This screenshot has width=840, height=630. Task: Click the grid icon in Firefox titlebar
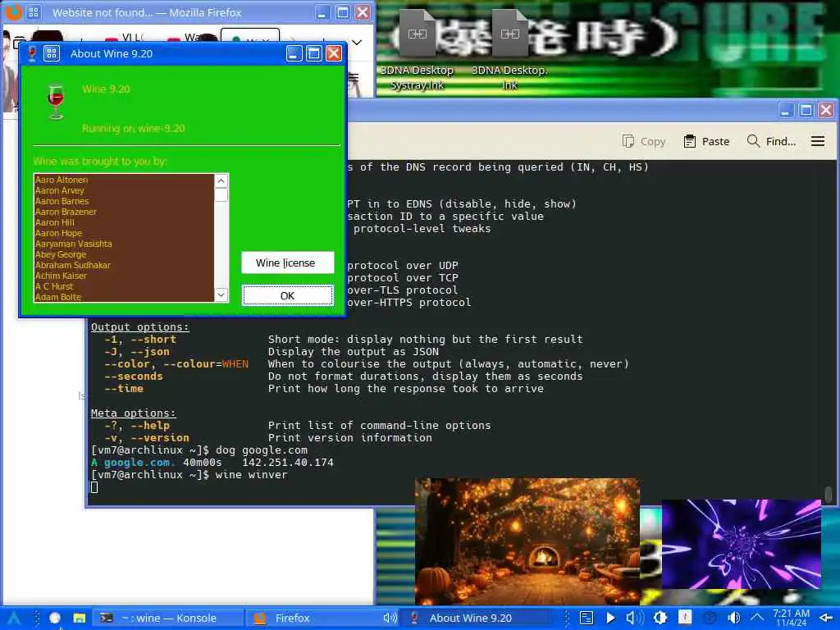tap(33, 12)
